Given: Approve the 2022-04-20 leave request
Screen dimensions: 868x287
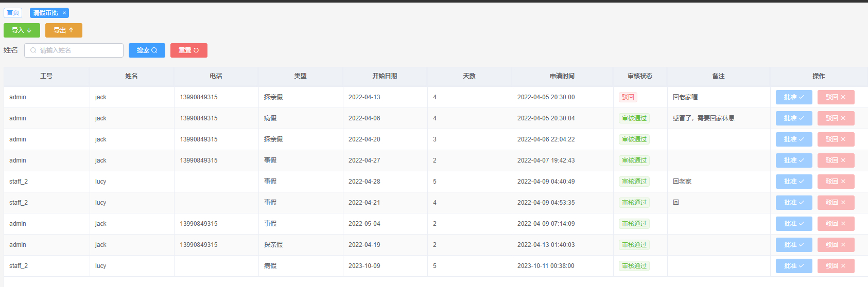Looking at the screenshot, I should pyautogui.click(x=793, y=139).
